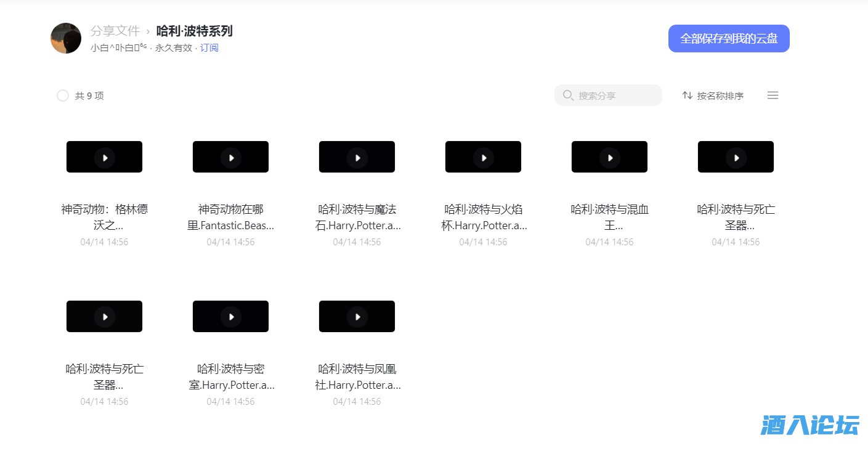
Task: Open the first 哈利·波特与死亡圣器 thumbnail
Action: coord(736,156)
